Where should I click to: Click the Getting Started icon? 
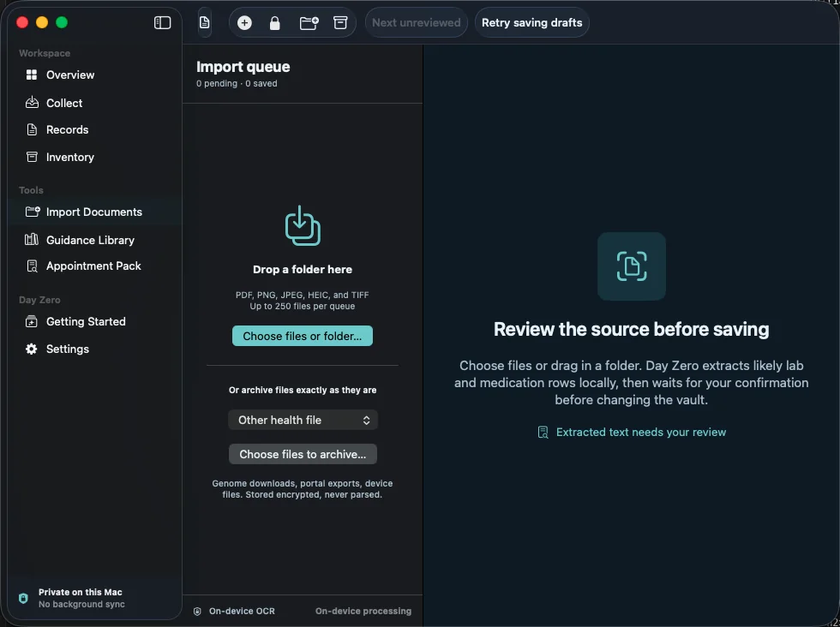[x=32, y=321]
